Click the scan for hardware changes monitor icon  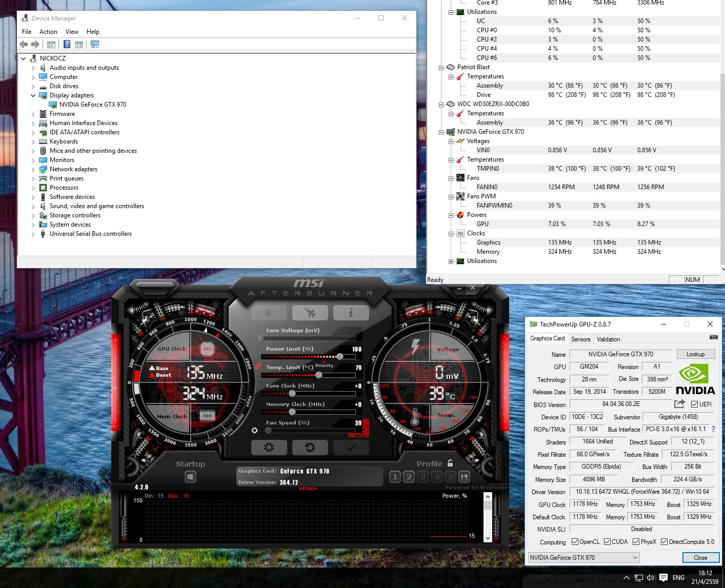click(x=95, y=44)
